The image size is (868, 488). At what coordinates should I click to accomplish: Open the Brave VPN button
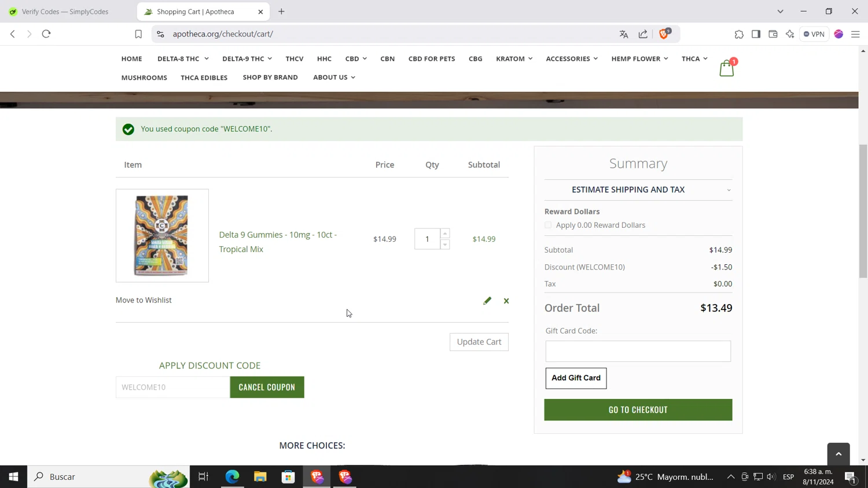coord(814,34)
